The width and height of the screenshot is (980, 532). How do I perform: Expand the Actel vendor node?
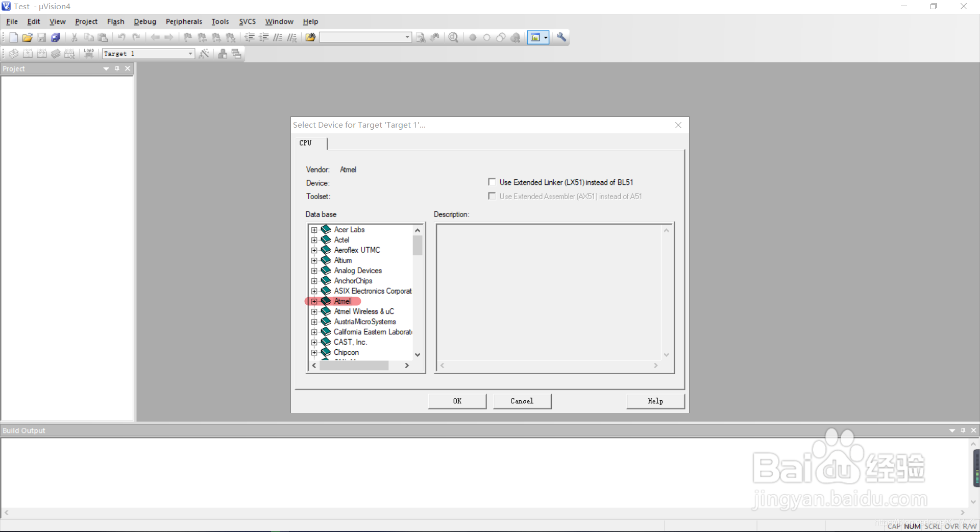[x=314, y=240]
